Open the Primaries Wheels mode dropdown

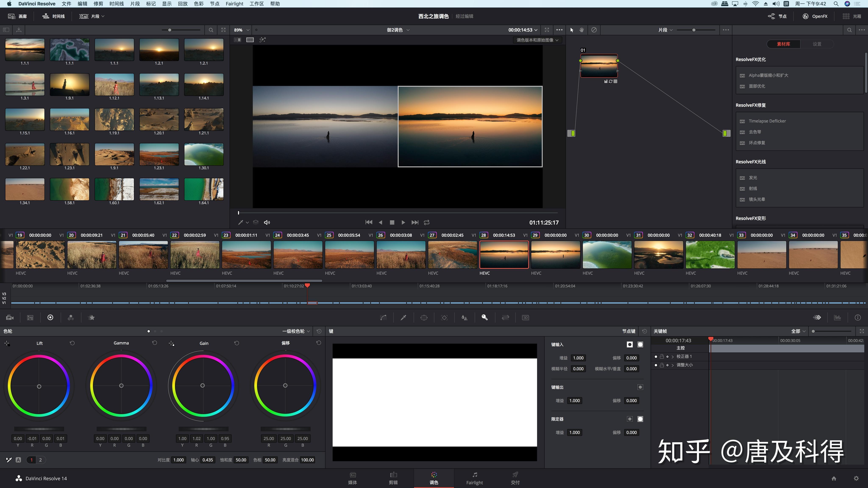point(296,331)
